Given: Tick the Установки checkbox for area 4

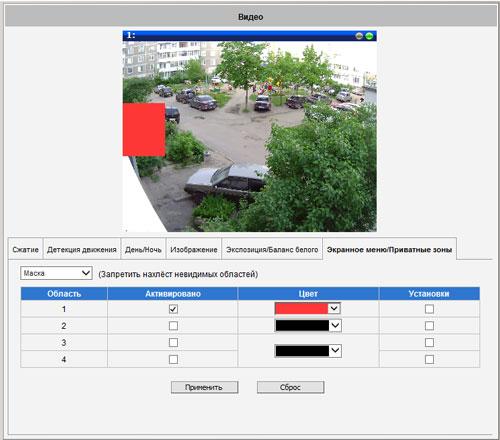Looking at the screenshot, I should 429,359.
